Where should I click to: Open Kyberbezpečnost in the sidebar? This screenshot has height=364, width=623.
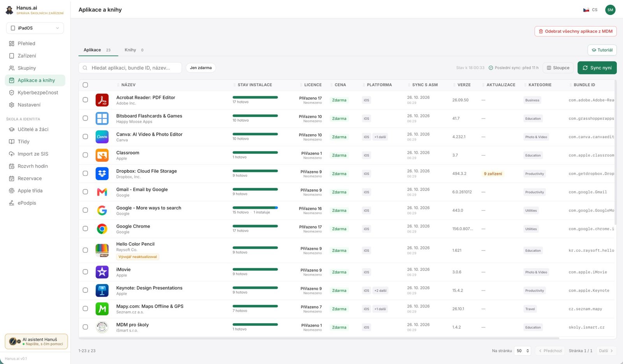click(x=35, y=93)
